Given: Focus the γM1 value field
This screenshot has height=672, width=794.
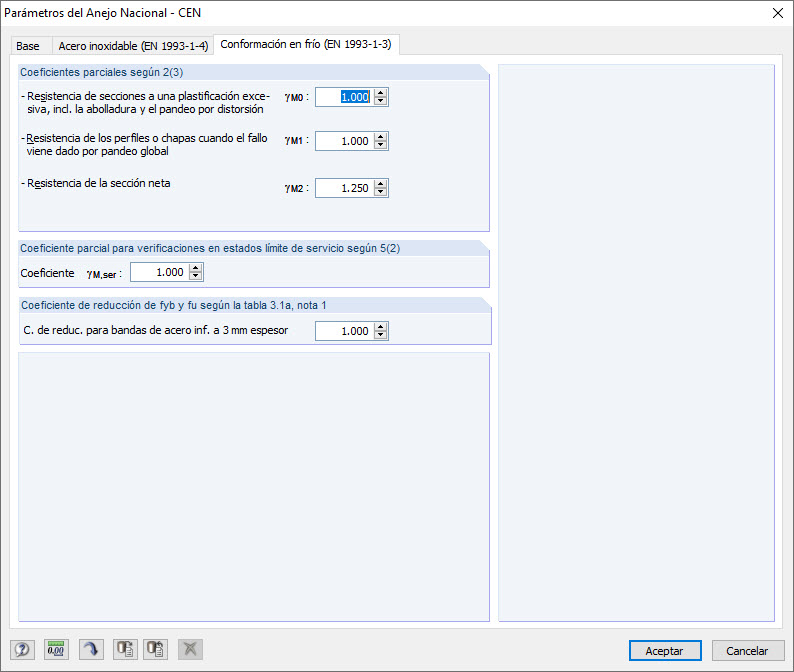Looking at the screenshot, I should click(x=344, y=141).
